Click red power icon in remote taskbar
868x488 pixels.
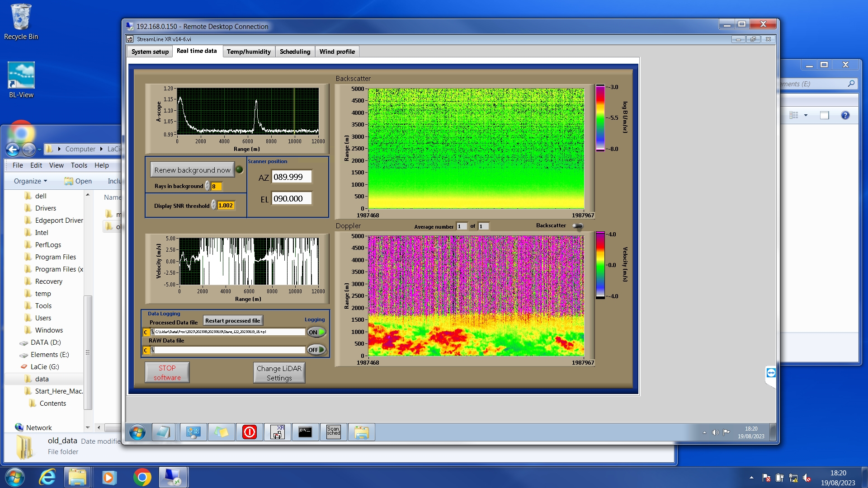point(249,432)
